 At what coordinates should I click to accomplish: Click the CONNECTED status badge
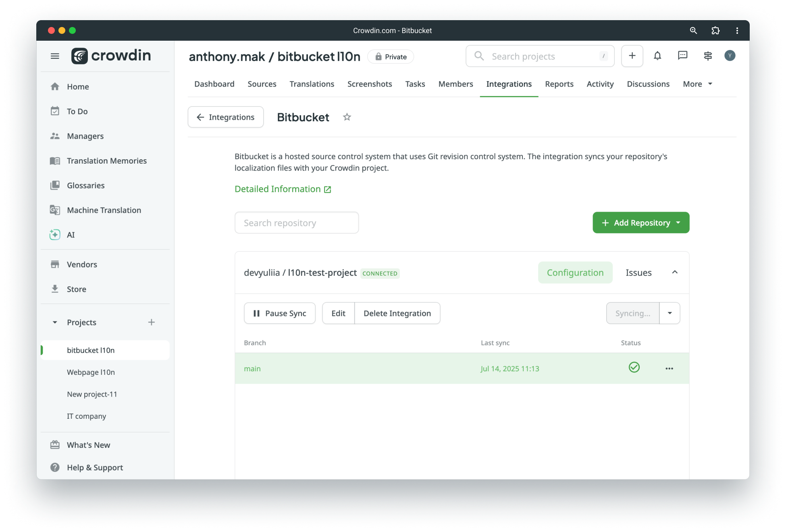pyautogui.click(x=380, y=273)
